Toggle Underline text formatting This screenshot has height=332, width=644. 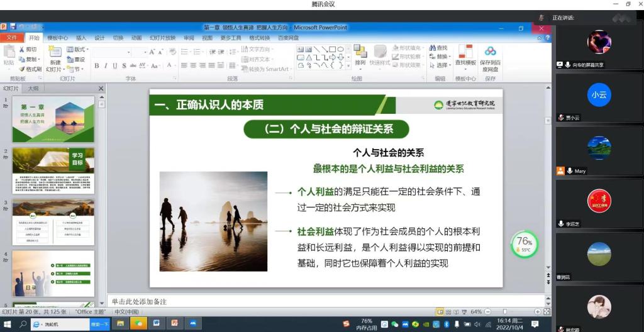pyautogui.click(x=114, y=66)
